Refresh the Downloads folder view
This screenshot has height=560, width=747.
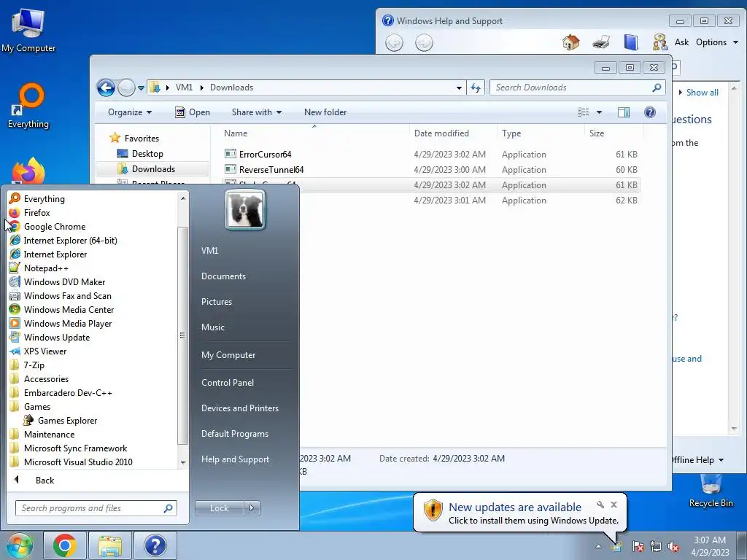tap(476, 87)
